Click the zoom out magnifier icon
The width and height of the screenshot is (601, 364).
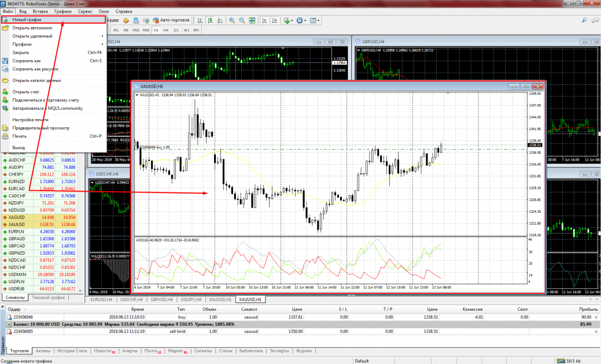pyautogui.click(x=241, y=20)
